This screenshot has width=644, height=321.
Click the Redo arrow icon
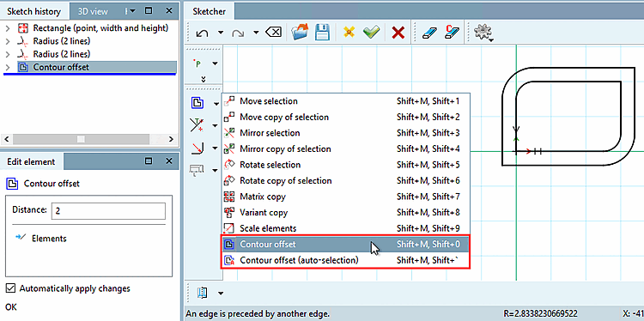(238, 33)
